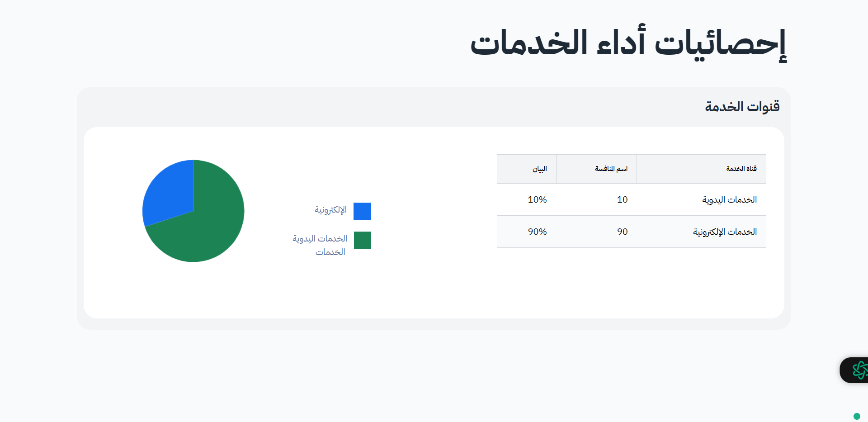Click the 90% value cell
Image resolution: width=868 pixels, height=422 pixels.
(x=537, y=232)
